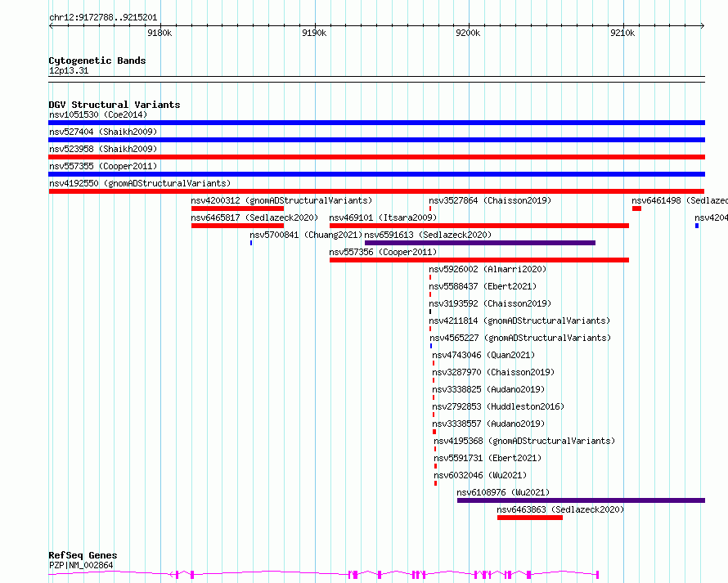Open the nsv523958 (Shaikh2009) variant label

click(103, 149)
